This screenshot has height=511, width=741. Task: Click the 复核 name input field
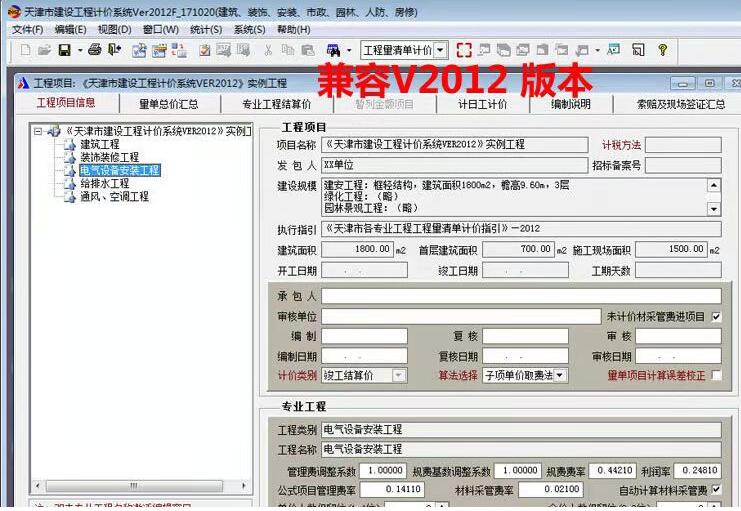tap(526, 336)
